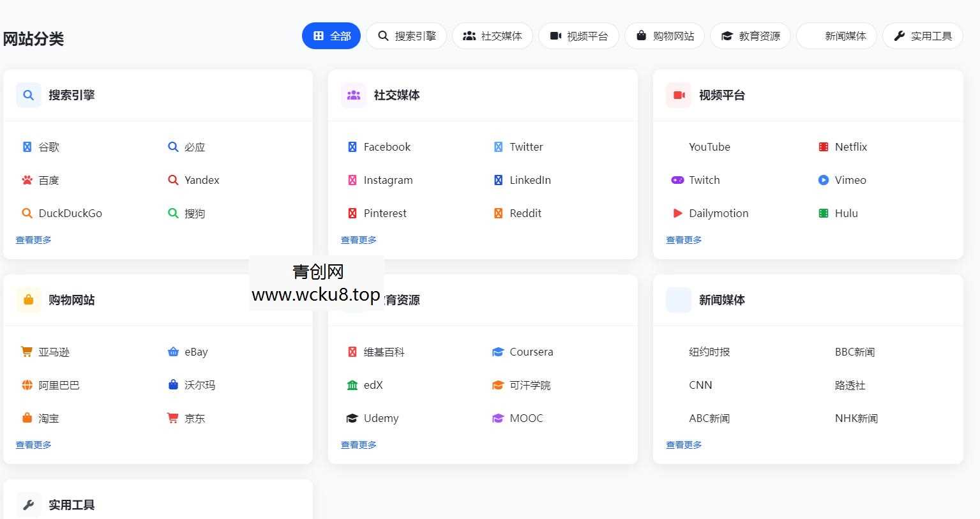980x519 pixels.
Task: Click the Yandex icon
Action: point(173,180)
